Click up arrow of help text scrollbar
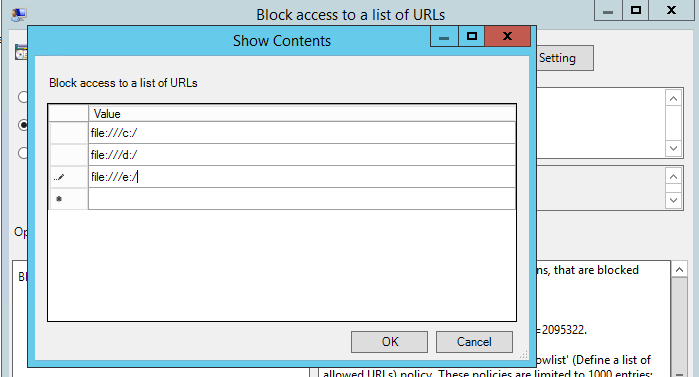The height and width of the screenshot is (377, 699). 679,270
